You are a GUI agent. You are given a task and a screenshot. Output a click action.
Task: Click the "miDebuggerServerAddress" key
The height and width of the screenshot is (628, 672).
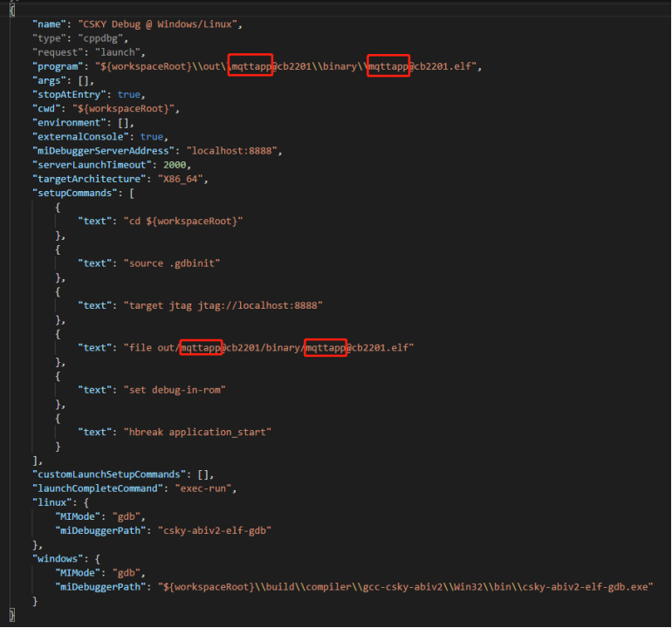tap(103, 151)
